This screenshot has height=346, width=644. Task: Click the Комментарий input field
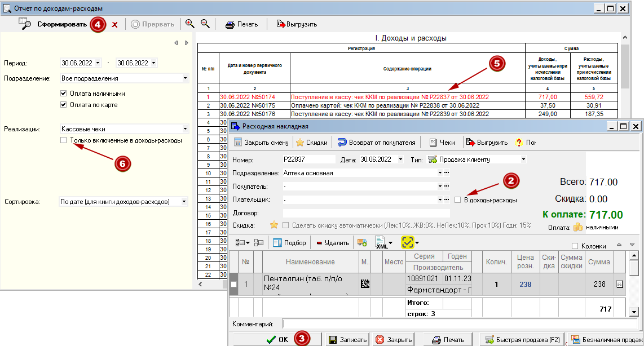(x=461, y=324)
